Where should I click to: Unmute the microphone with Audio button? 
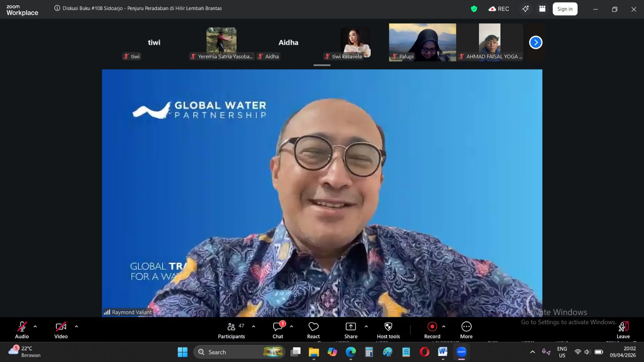point(22,330)
